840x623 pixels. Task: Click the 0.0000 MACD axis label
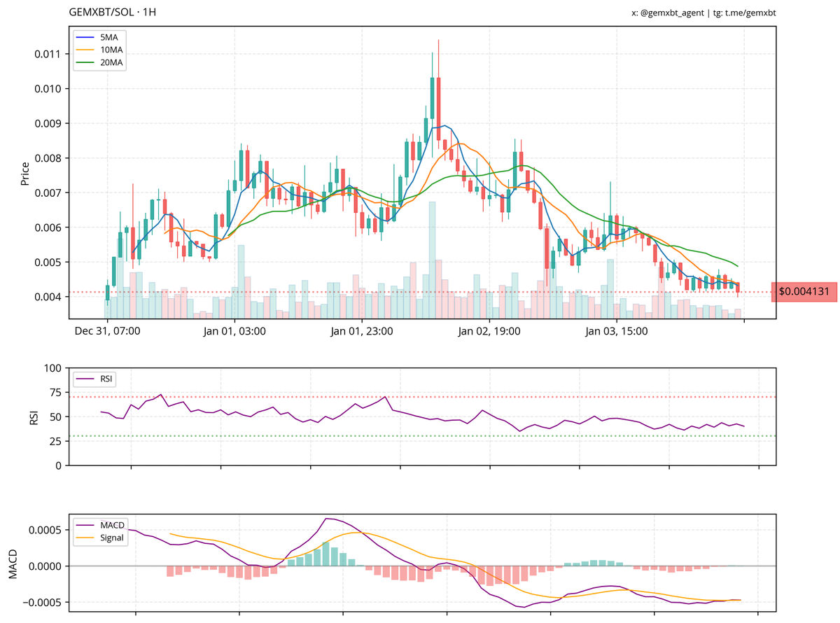pos(44,566)
